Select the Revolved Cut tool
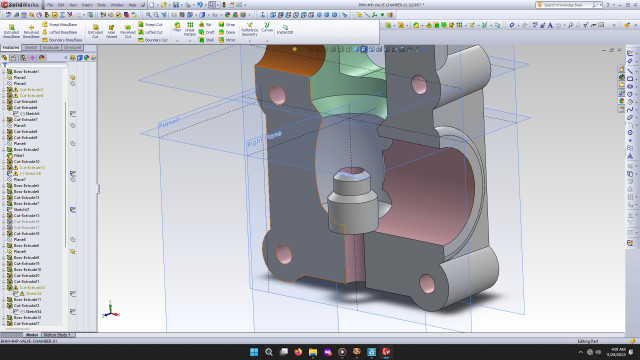The width and height of the screenshot is (640, 360). pyautogui.click(x=128, y=31)
